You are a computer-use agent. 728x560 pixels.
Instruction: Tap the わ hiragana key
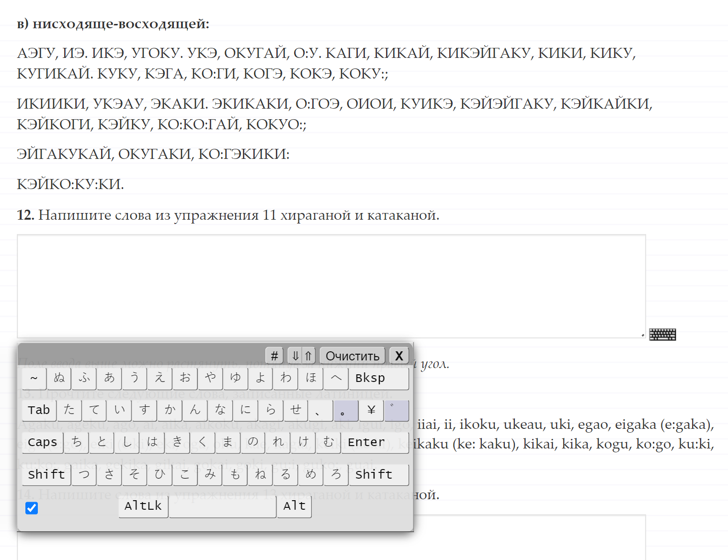pyautogui.click(x=285, y=378)
